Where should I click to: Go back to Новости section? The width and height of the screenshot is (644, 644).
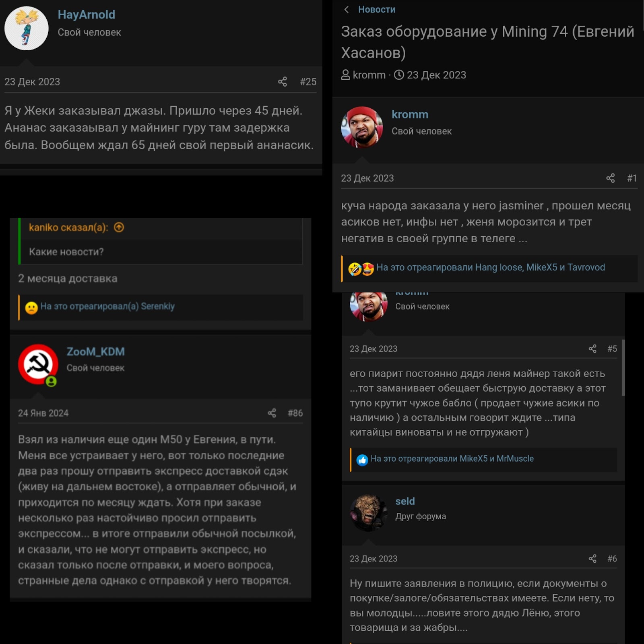pos(377,9)
